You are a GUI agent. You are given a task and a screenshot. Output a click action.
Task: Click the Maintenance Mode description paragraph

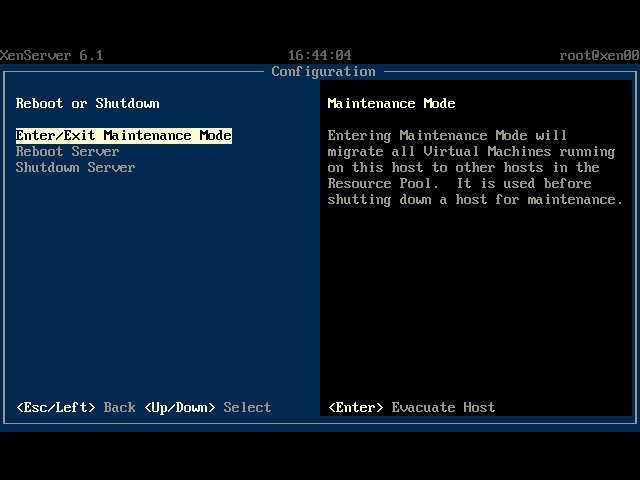pyautogui.click(x=475, y=167)
